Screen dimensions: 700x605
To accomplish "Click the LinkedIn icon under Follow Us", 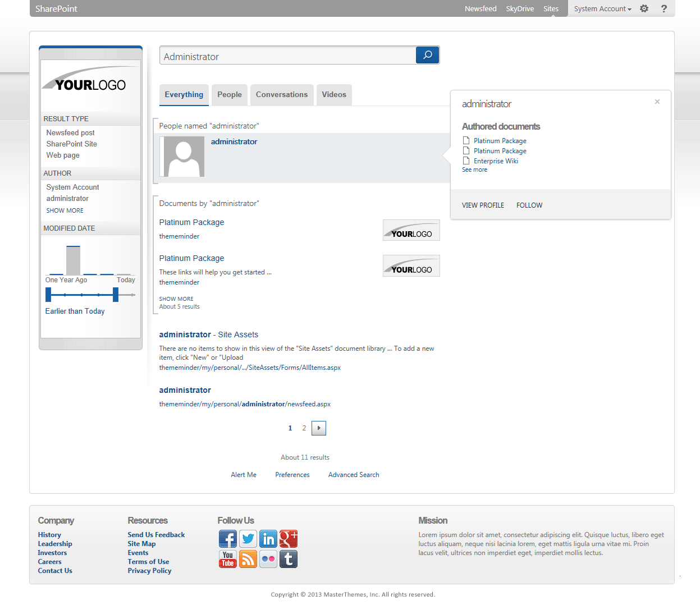I will (x=268, y=539).
